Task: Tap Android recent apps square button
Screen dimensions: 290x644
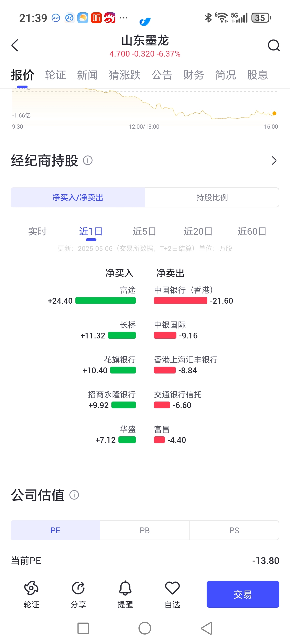Action: (83, 628)
